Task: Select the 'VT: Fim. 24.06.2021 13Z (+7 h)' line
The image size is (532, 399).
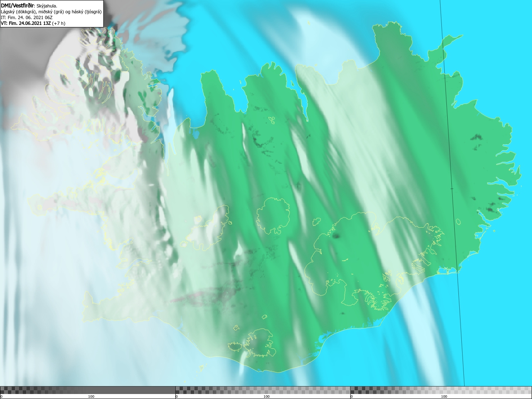Action: [33, 24]
